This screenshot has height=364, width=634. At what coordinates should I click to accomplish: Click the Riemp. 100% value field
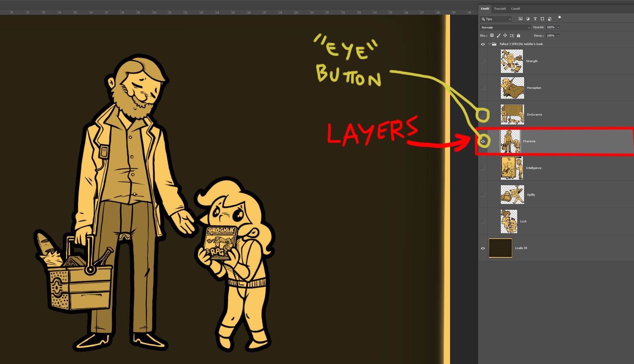click(x=551, y=35)
